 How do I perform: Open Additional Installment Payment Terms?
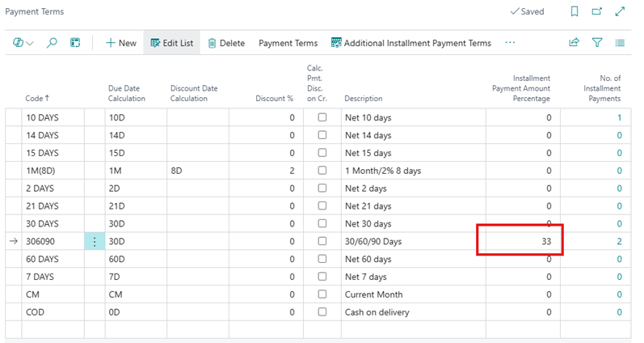point(410,43)
